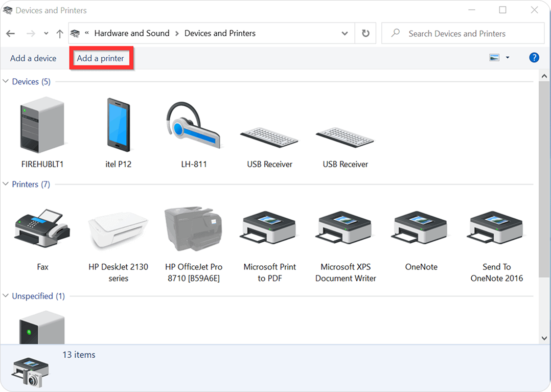Select the Send To OneNote 2016 icon
551x392 pixels.
(496, 227)
